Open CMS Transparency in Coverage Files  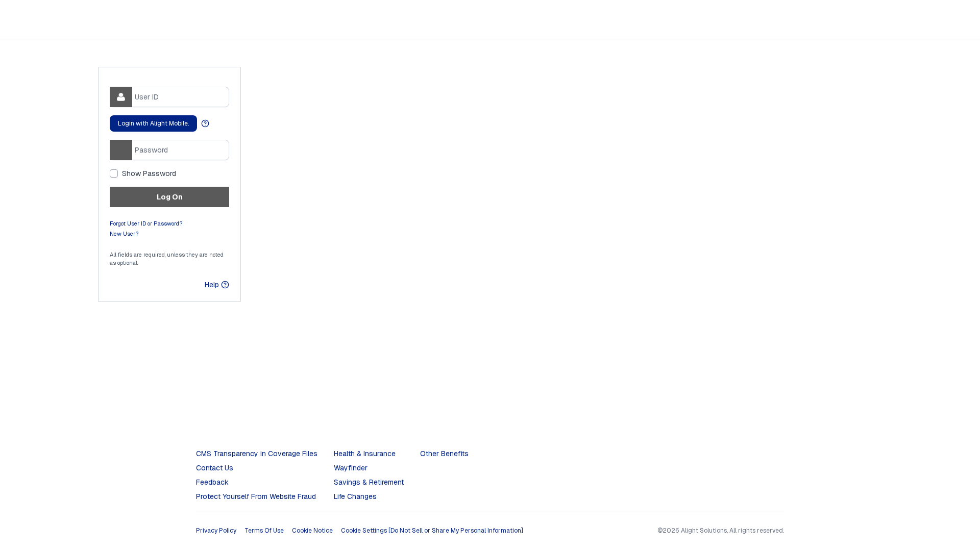pos(256,454)
